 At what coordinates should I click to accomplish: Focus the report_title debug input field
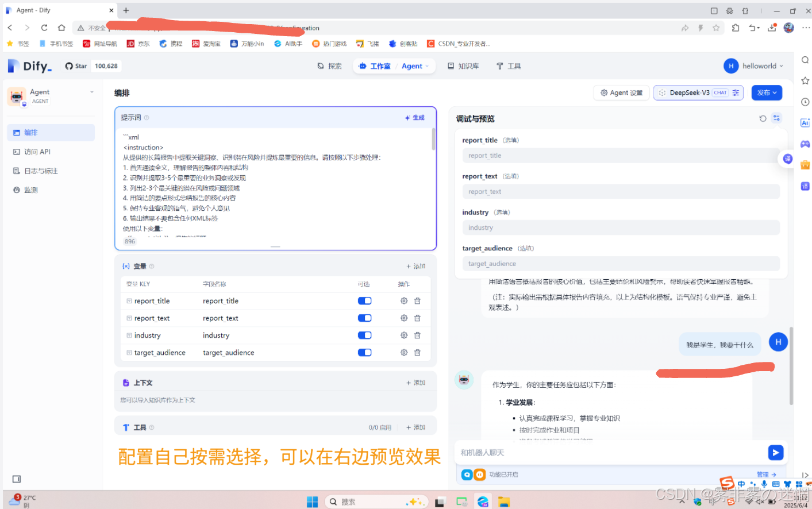(x=621, y=156)
